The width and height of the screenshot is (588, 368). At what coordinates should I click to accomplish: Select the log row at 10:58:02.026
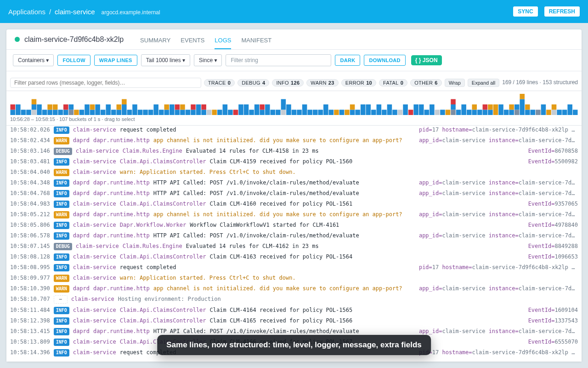click(294, 130)
